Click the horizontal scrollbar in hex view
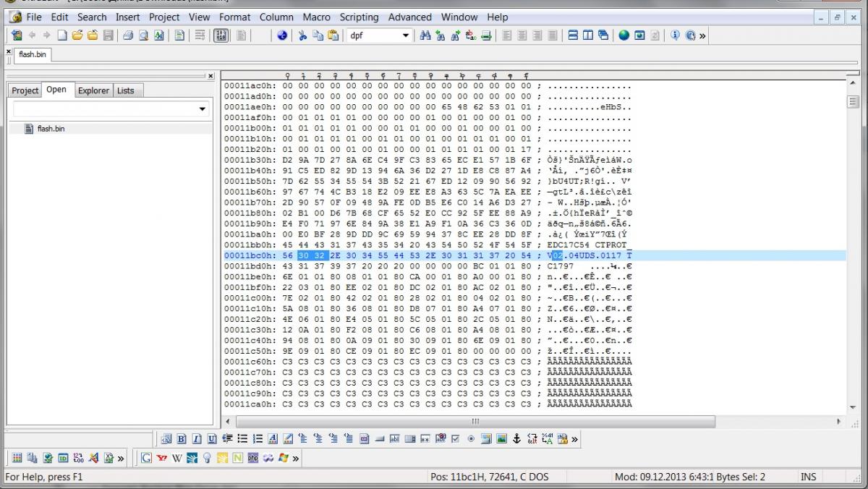Image resolution: width=868 pixels, height=489 pixels. click(476, 421)
